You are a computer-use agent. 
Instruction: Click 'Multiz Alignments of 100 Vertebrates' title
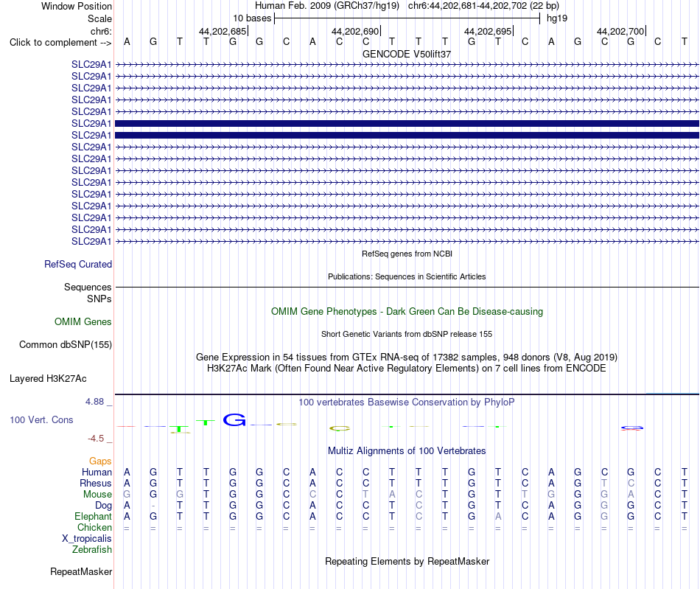point(407,451)
